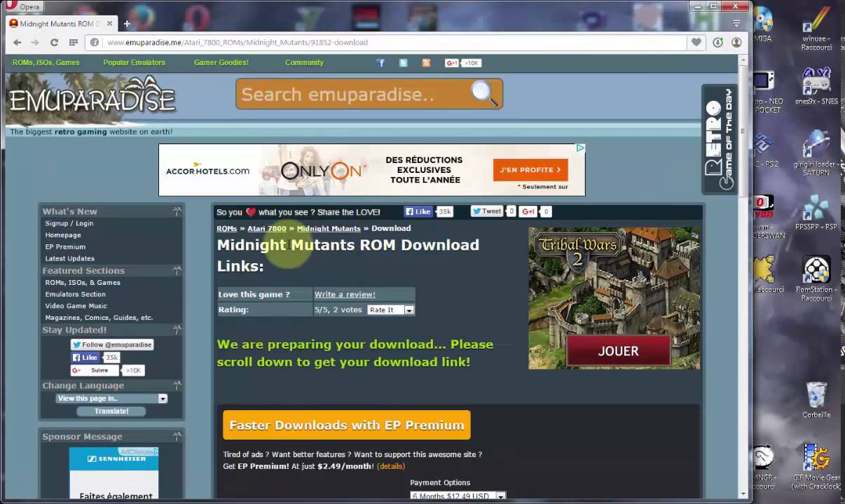
Task: Click the Signup / Login link
Action: 69,223
